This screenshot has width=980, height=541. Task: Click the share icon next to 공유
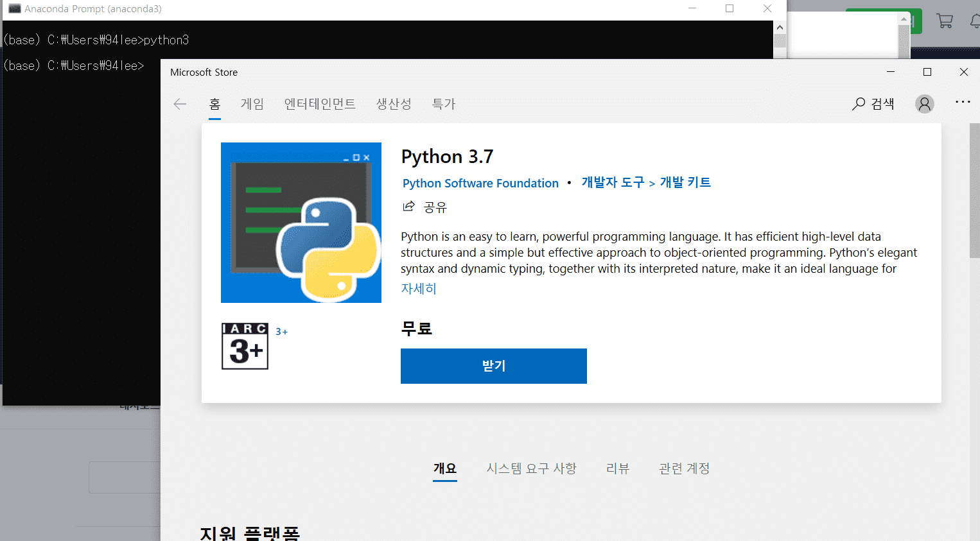408,206
